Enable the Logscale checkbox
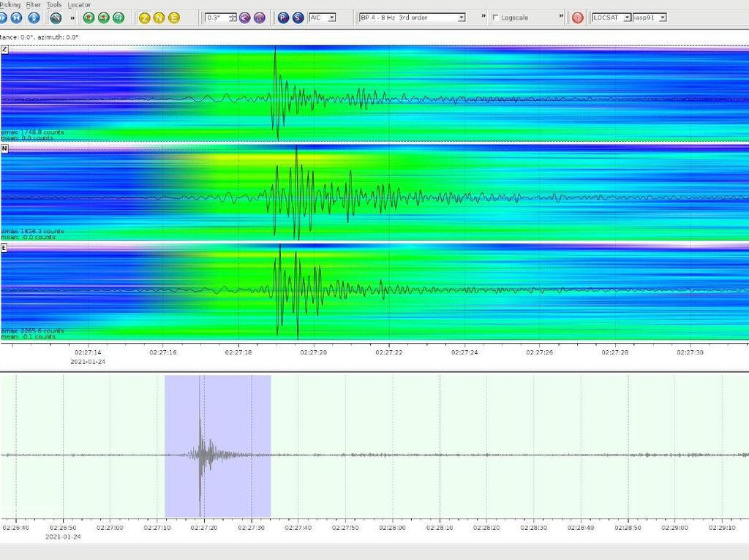 (495, 18)
